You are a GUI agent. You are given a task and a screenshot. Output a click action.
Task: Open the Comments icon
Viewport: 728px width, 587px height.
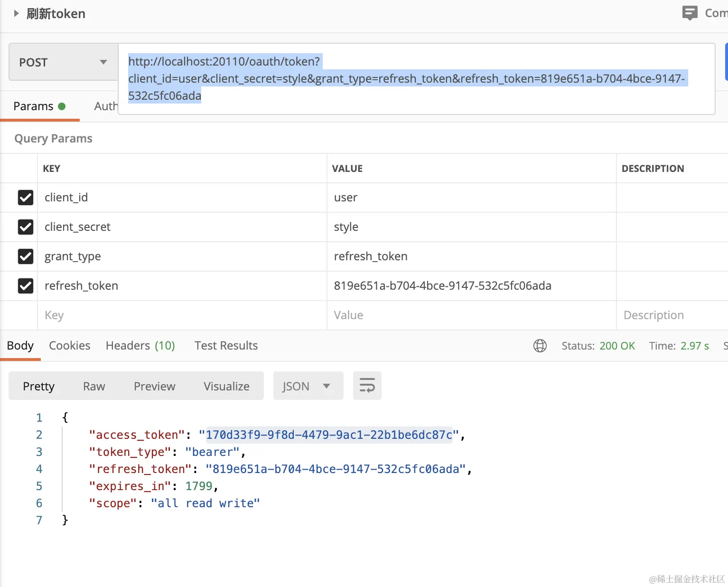[x=690, y=13]
